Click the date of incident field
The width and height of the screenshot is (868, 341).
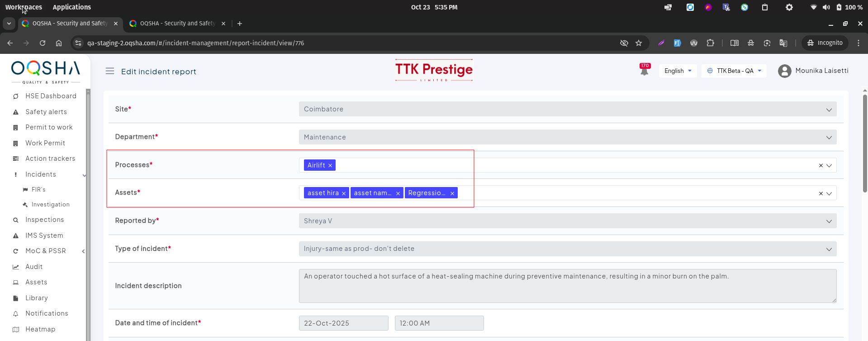coord(343,323)
